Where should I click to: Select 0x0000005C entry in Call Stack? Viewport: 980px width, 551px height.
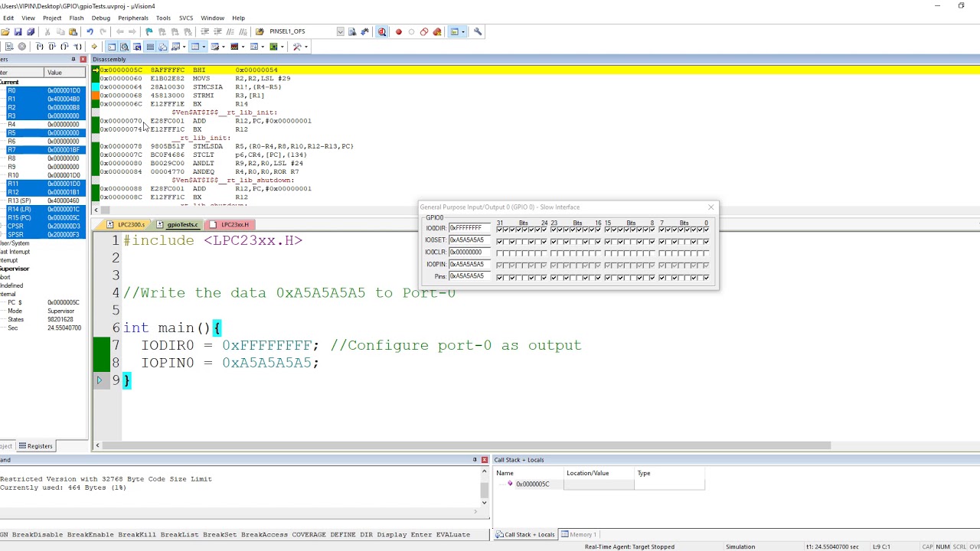click(532, 484)
